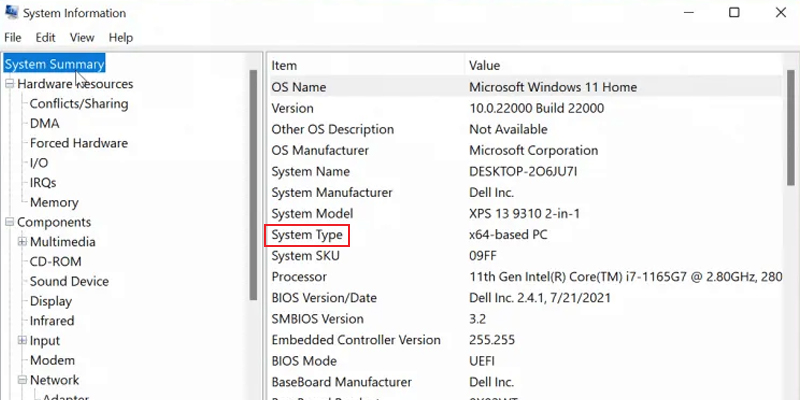
Task: Click the value 255.255
Action: pyautogui.click(x=492, y=340)
